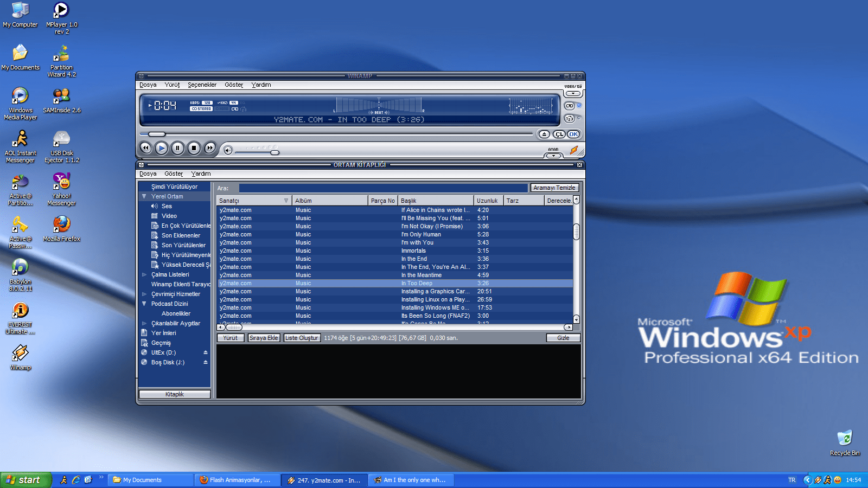Eject the UltEx (D:) drive
The width and height of the screenshot is (868, 488).
point(206,352)
